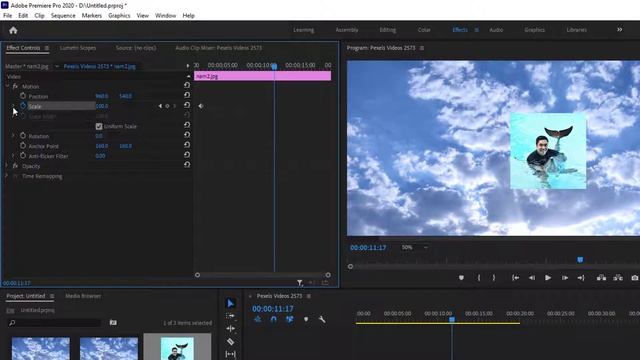Reset the Rotation parameter

pyautogui.click(x=187, y=135)
